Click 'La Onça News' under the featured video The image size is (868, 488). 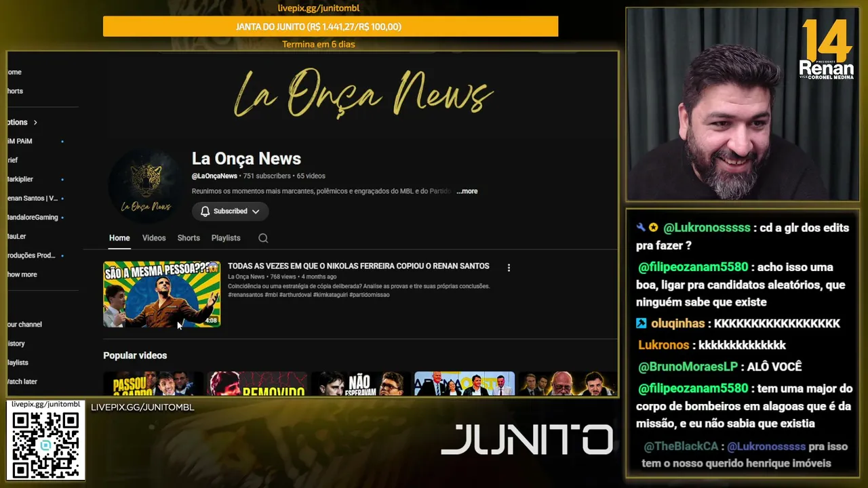tap(246, 277)
